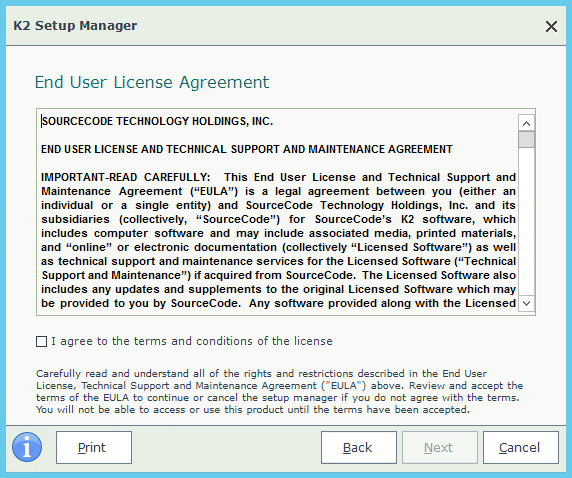572x478 pixels.
Task: Close the K2 Setup Manager window
Action: [x=551, y=26]
